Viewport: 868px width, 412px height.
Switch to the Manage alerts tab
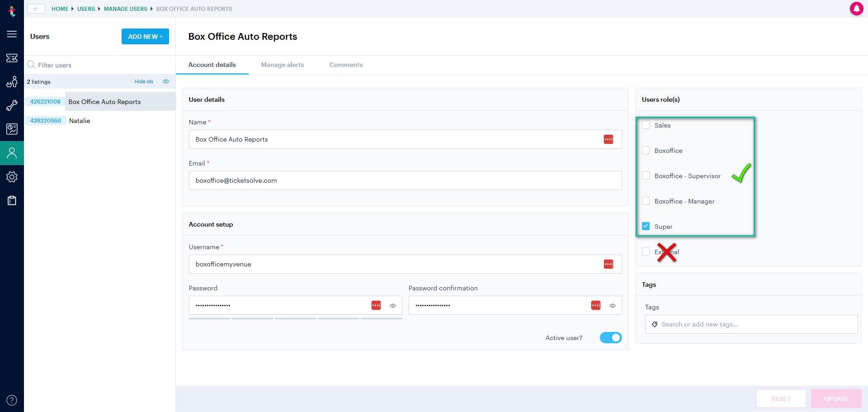tap(283, 65)
